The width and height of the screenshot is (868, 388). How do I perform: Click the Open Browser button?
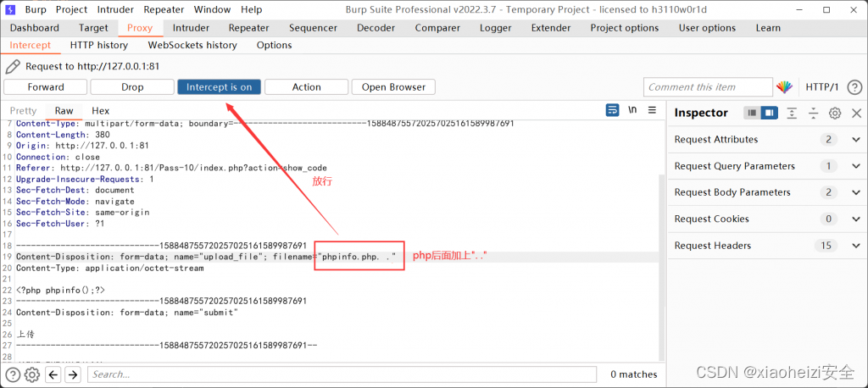point(393,87)
